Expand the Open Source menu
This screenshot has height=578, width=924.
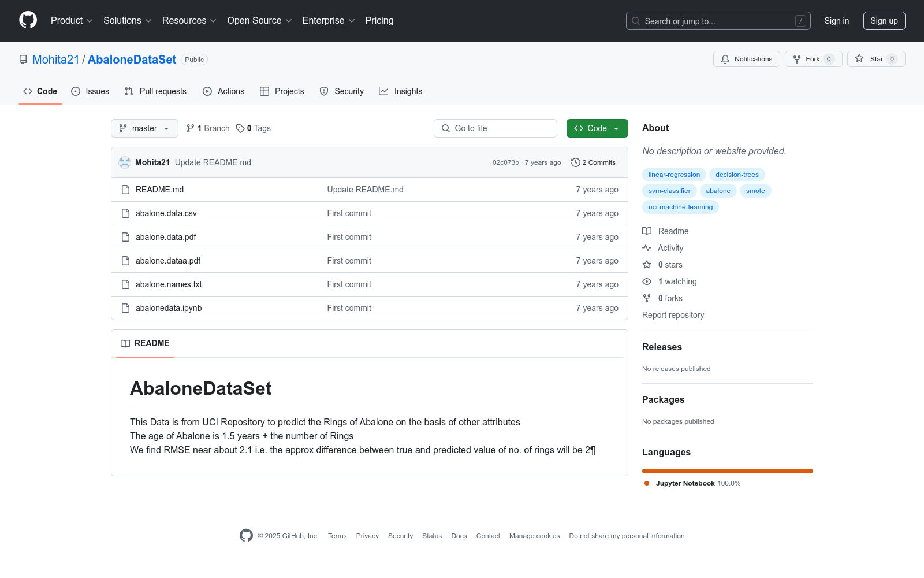click(260, 20)
